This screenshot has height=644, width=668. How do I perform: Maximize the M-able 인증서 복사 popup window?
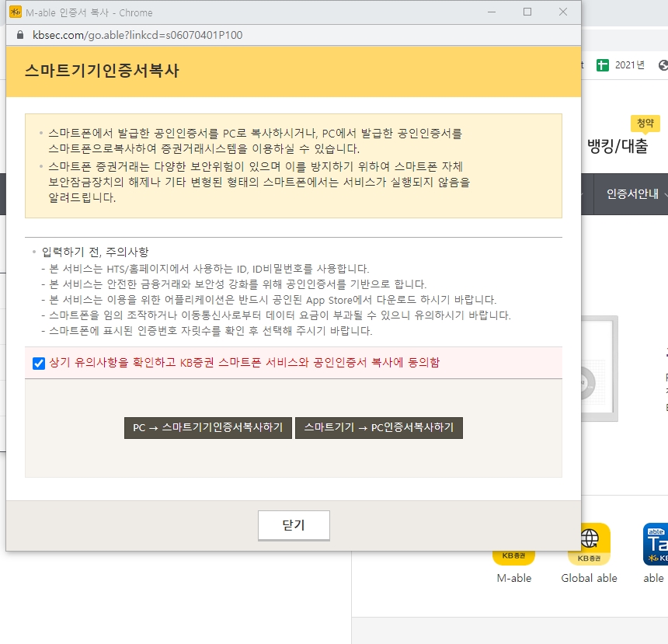527,12
